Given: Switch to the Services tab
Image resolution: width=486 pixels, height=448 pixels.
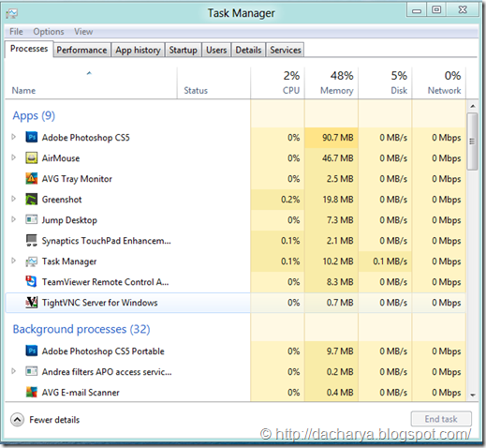Looking at the screenshot, I should tap(286, 50).
